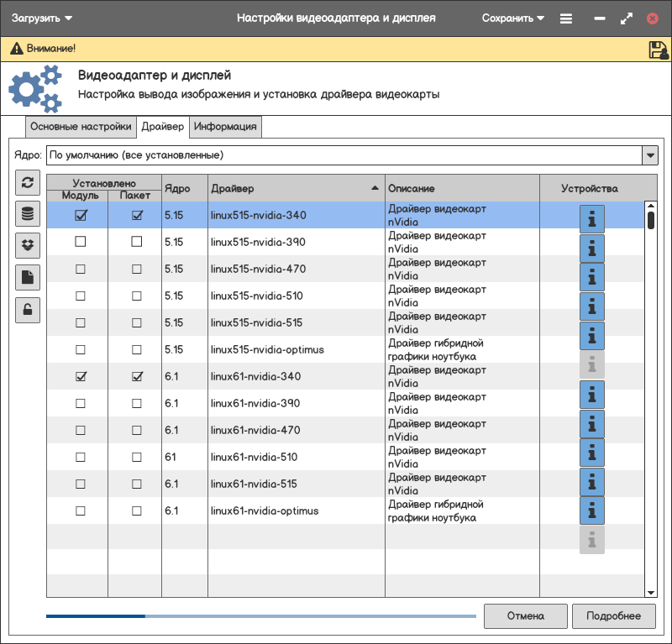672x644 pixels.
Task: Click the Подробнее button
Action: click(613, 615)
